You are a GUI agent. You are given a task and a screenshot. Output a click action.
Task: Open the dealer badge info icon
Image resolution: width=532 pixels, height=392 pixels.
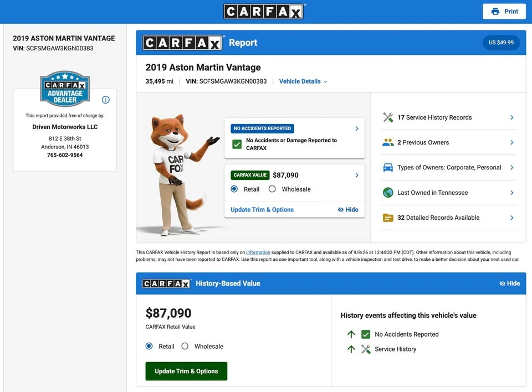(x=105, y=100)
